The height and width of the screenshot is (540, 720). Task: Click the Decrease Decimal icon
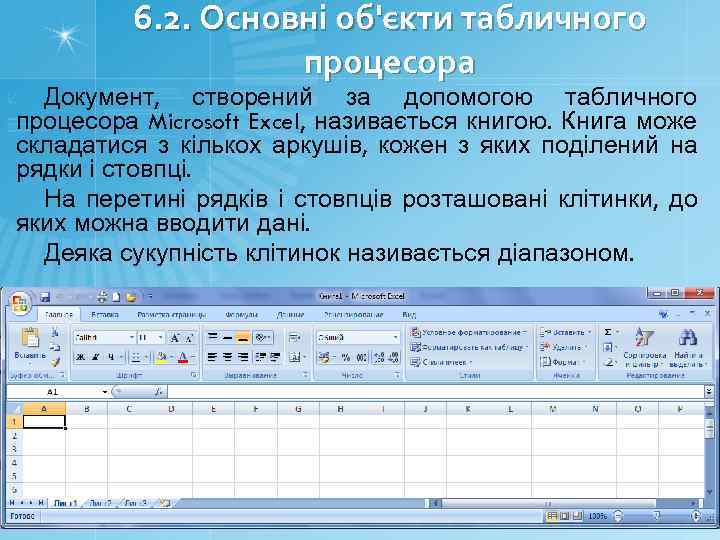click(x=394, y=357)
